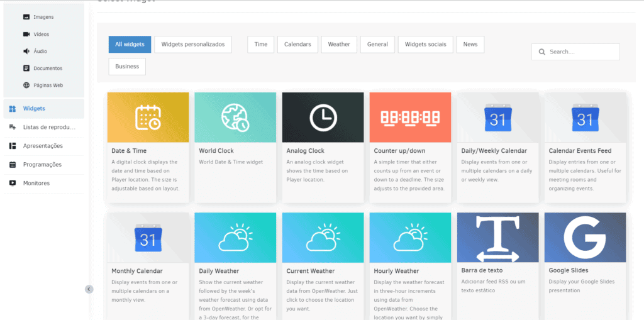The width and height of the screenshot is (644, 320).
Task: Open the Analog Clock widget thumbnail
Action: pos(323,117)
